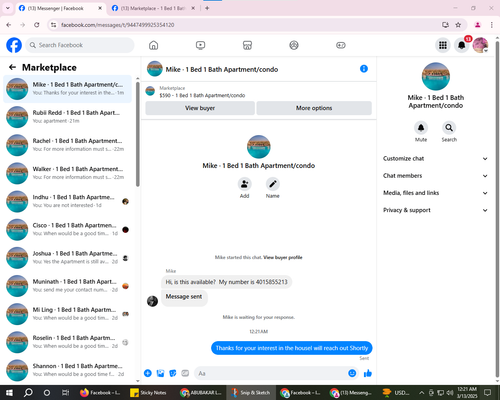Open more actions plus icon in composer
Screen dimensions: 500x400
click(x=148, y=373)
